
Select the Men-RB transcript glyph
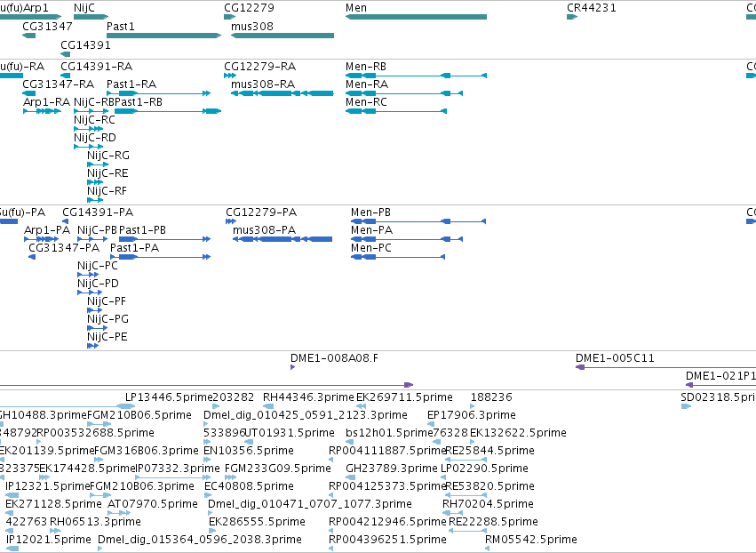point(416,76)
